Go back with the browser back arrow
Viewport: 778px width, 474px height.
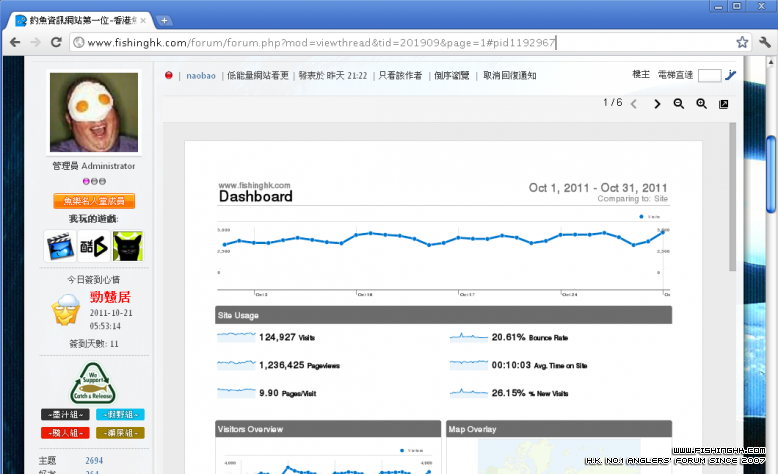tap(15, 42)
